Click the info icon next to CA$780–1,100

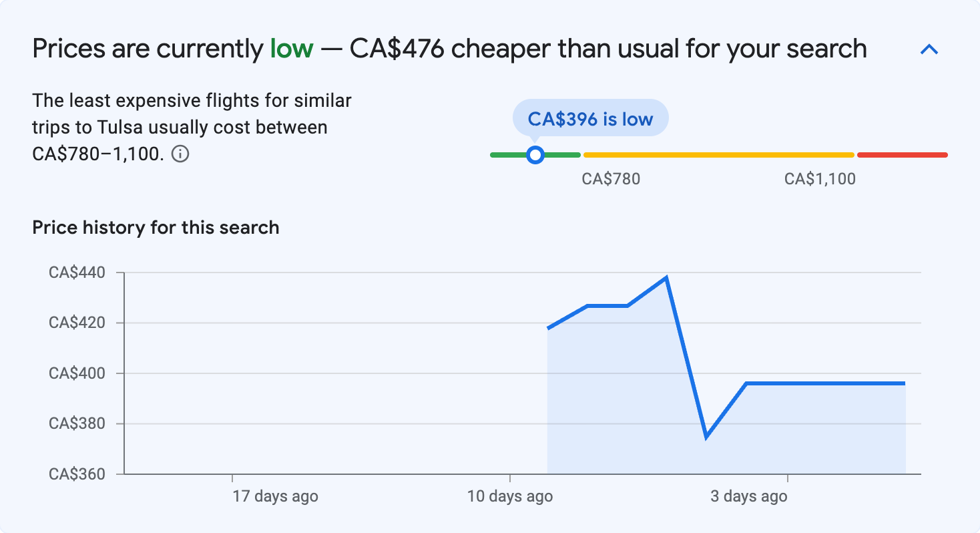(x=180, y=154)
